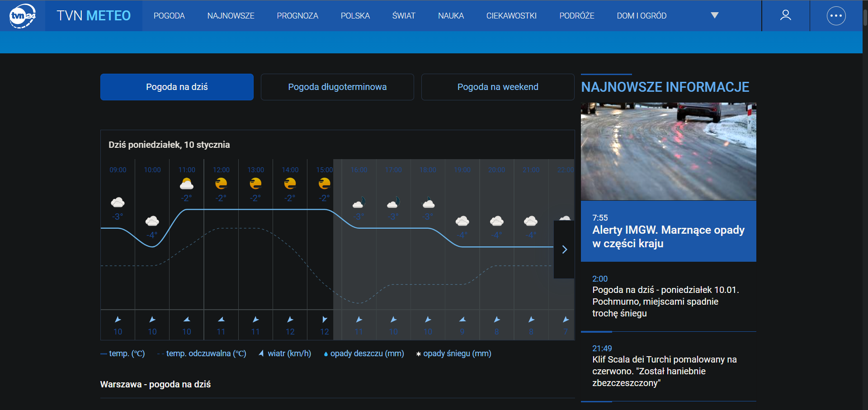Viewport: 868px width, 410px height.
Task: Open the POGODA menu item
Action: [169, 16]
